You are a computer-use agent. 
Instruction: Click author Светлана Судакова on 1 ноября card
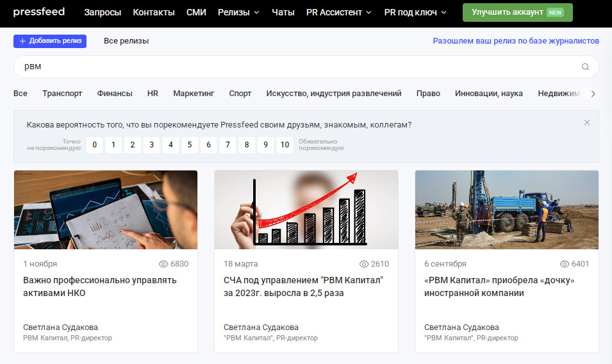60,327
